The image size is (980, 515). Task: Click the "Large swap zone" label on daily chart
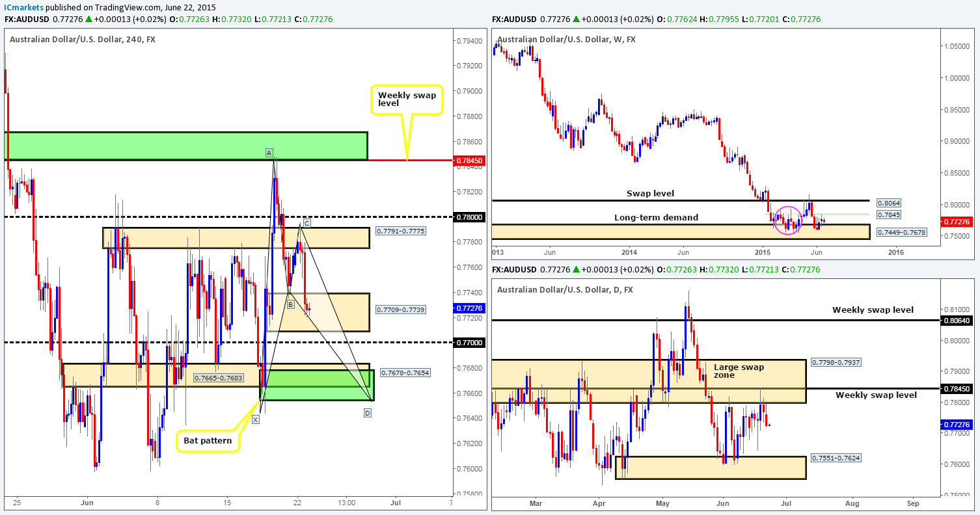(739, 371)
